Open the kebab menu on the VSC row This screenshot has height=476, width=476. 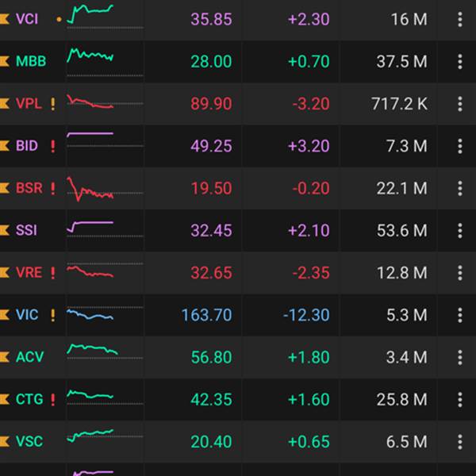point(459,441)
